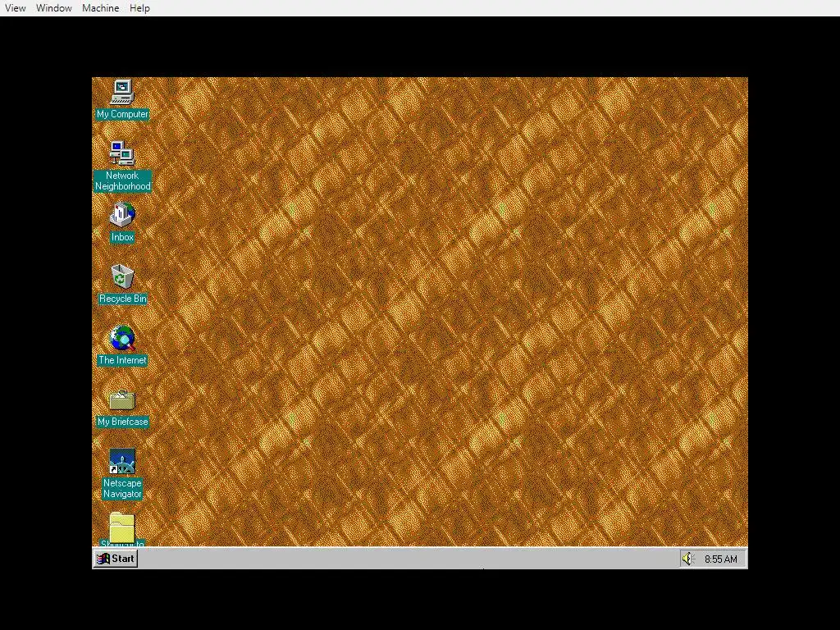Select the yellow folder icon above the taskbar

click(122, 527)
